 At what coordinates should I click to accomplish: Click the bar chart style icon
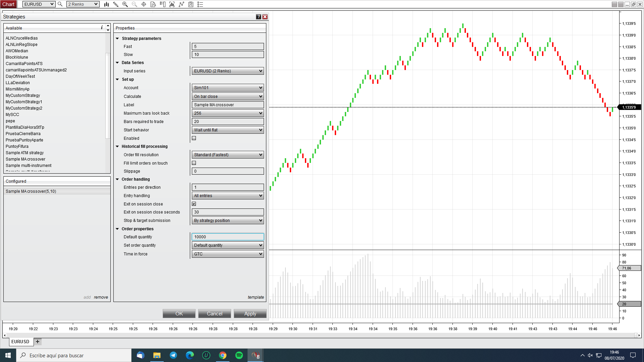coord(106,4)
